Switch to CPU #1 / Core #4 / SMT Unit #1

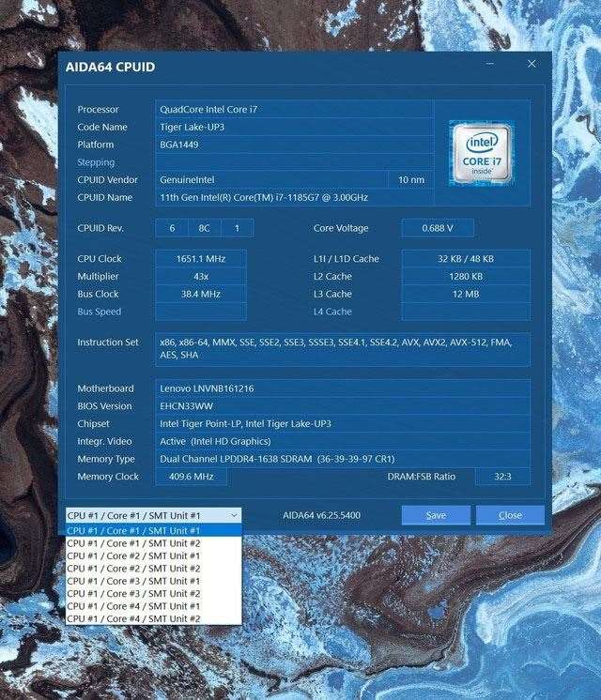pyautogui.click(x=154, y=606)
